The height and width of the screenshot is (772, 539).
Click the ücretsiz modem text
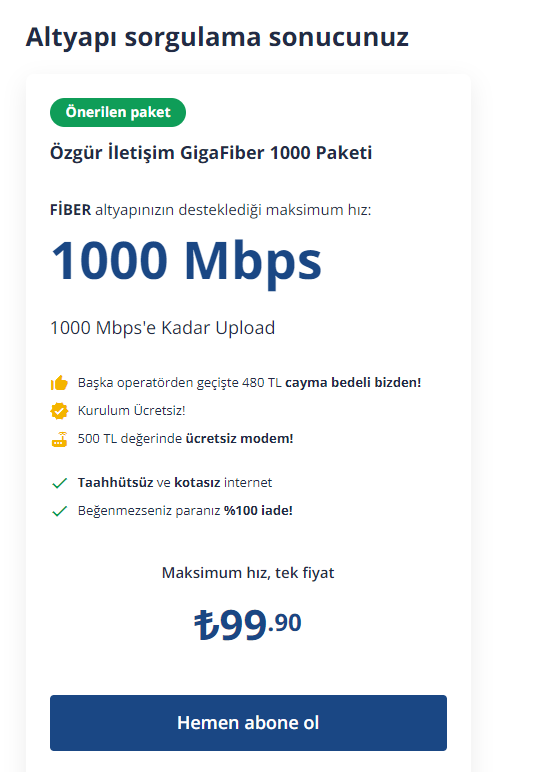click(239, 439)
